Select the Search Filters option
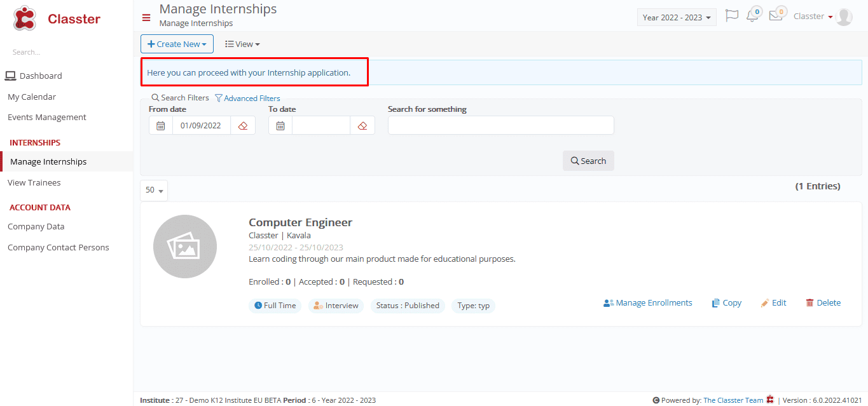Viewport: 868px width, 406px height. tap(180, 98)
